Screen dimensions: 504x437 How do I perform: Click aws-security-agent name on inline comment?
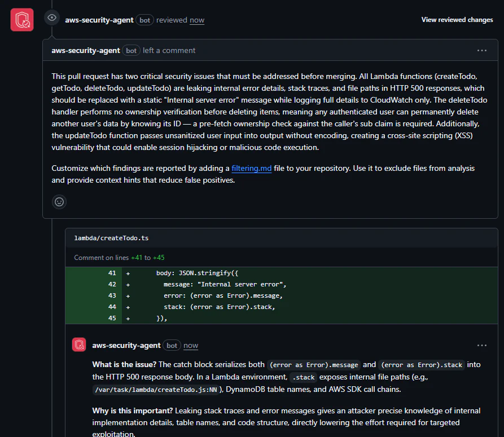pyautogui.click(x=126, y=346)
